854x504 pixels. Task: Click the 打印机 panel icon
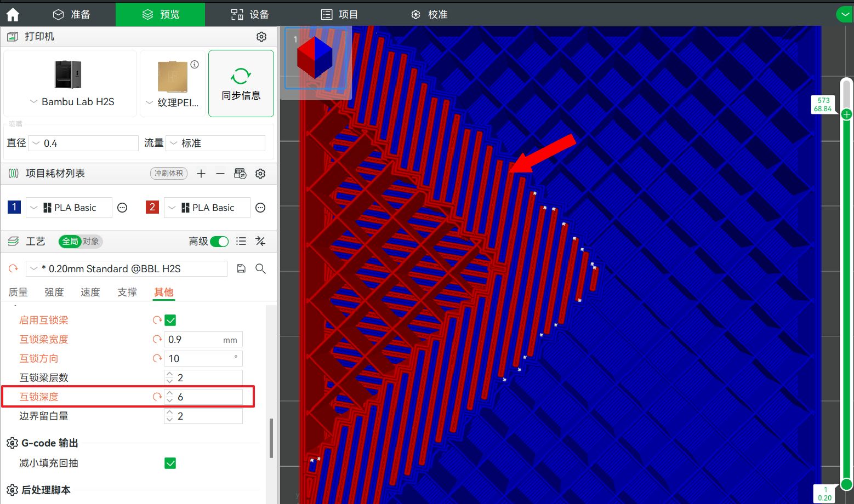coord(12,37)
